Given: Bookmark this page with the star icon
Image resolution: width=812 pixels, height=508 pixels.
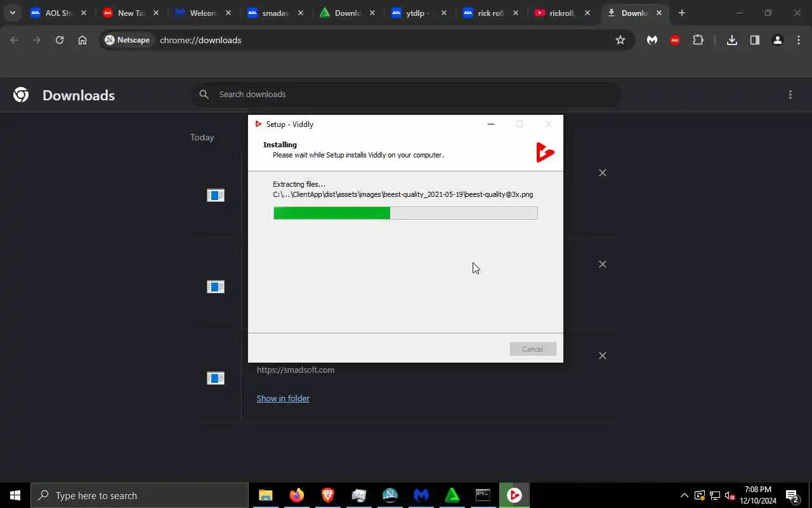Looking at the screenshot, I should point(620,40).
